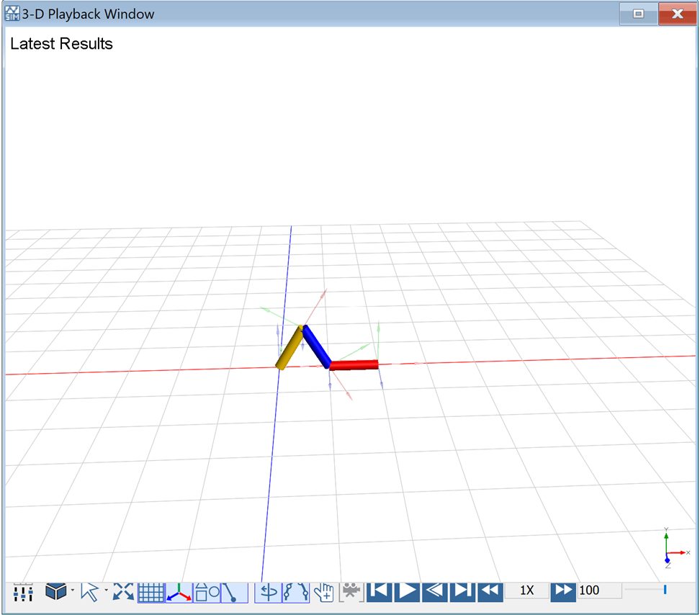Select the arrow pointer tool

90,592
